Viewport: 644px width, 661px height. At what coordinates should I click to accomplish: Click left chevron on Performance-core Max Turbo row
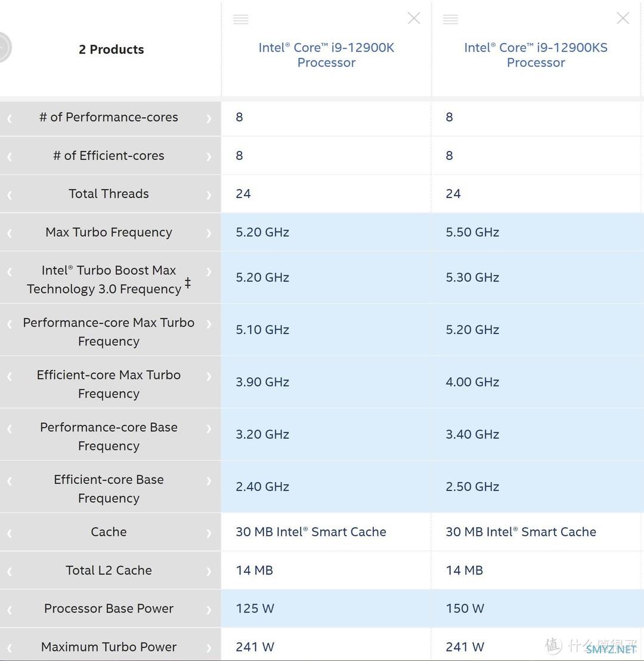point(10,324)
